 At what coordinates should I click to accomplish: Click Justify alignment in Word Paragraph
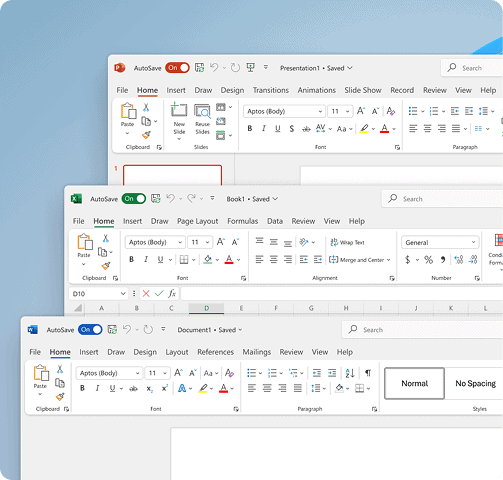[x=298, y=388]
